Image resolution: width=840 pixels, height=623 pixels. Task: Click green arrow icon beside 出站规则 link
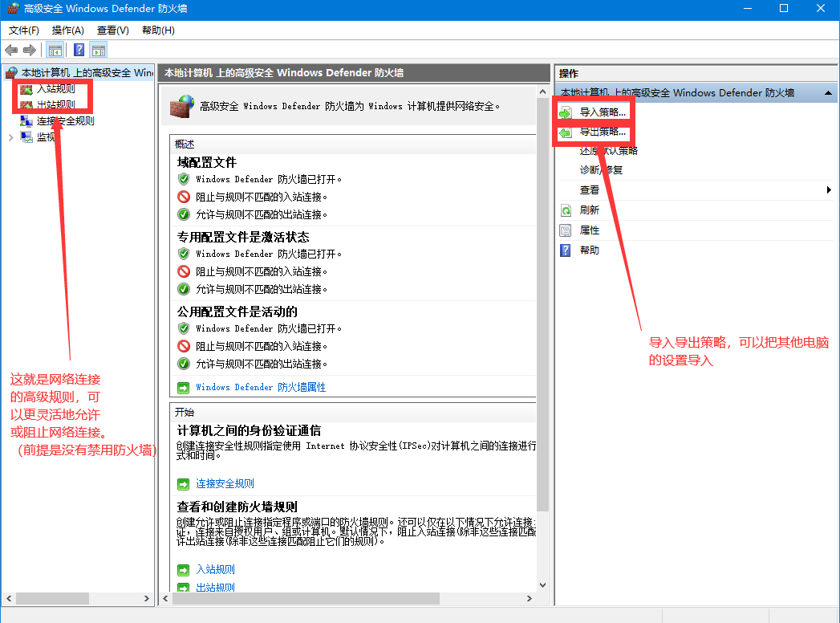[x=183, y=588]
